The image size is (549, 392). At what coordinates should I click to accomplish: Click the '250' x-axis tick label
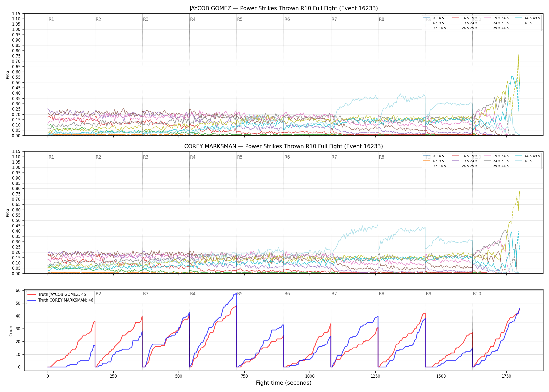pyautogui.click(x=113, y=376)
